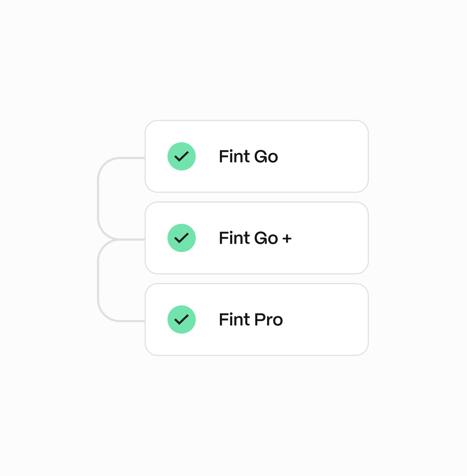Image resolution: width=467 pixels, height=476 pixels.
Task: Toggle the green check next to Fint Go +
Action: point(181,238)
